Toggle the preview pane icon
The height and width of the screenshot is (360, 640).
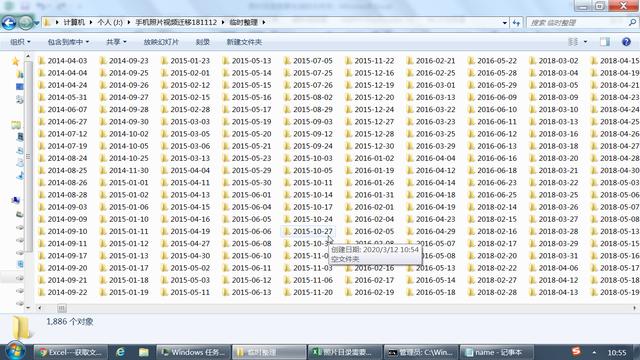(604, 42)
